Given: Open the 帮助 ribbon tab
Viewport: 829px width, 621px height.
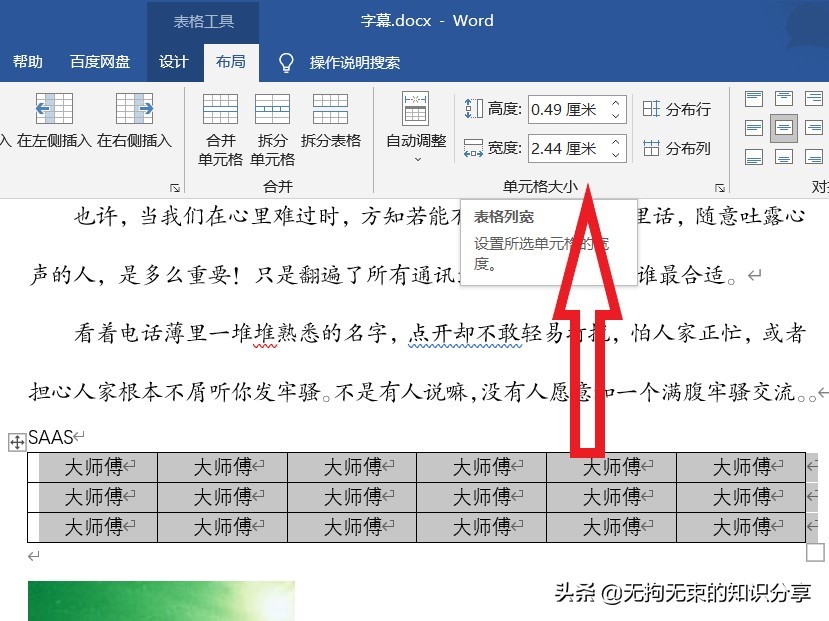Looking at the screenshot, I should pos(28,61).
